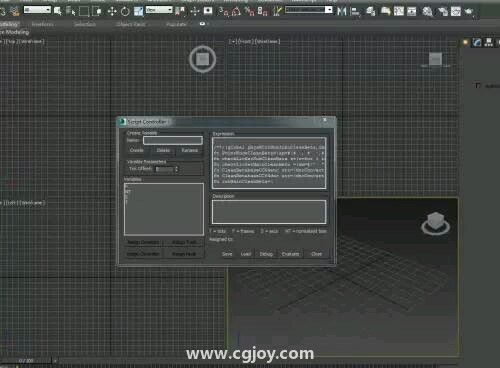Click the Rectangular Selection Region icon

pyautogui.click(x=84, y=12)
